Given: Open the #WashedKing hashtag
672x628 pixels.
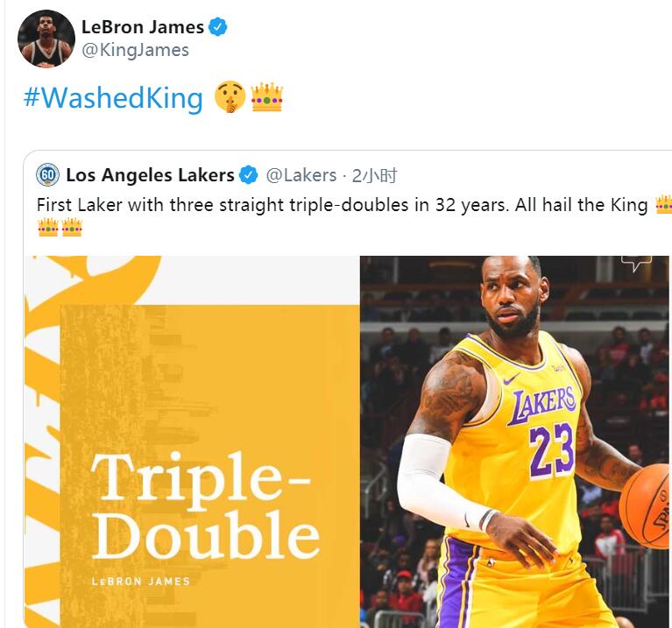Looking at the screenshot, I should coord(113,98).
